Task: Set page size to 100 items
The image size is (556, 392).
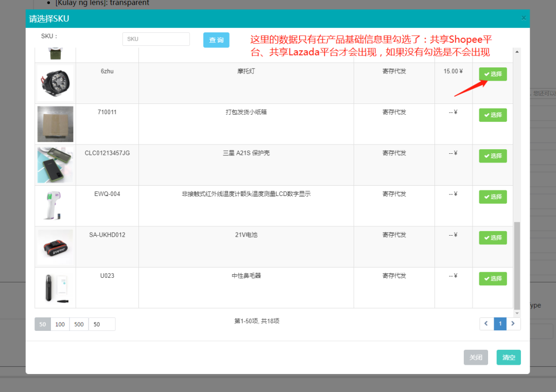Action: (60, 324)
